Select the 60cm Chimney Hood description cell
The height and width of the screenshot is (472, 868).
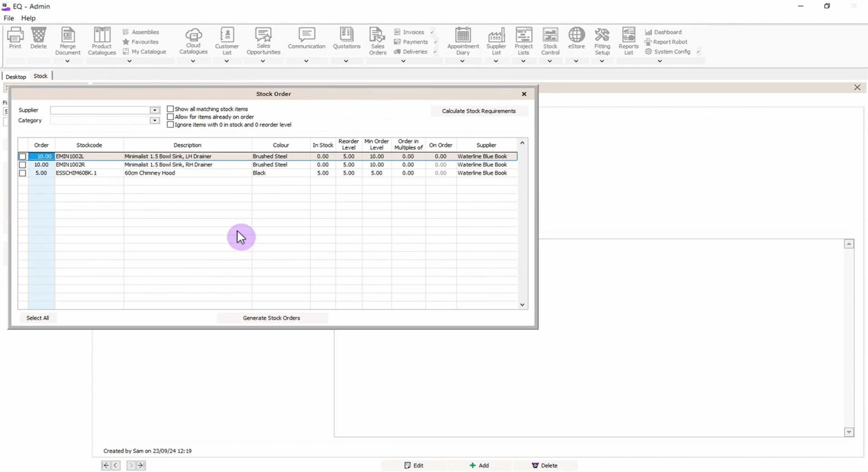coord(187,173)
